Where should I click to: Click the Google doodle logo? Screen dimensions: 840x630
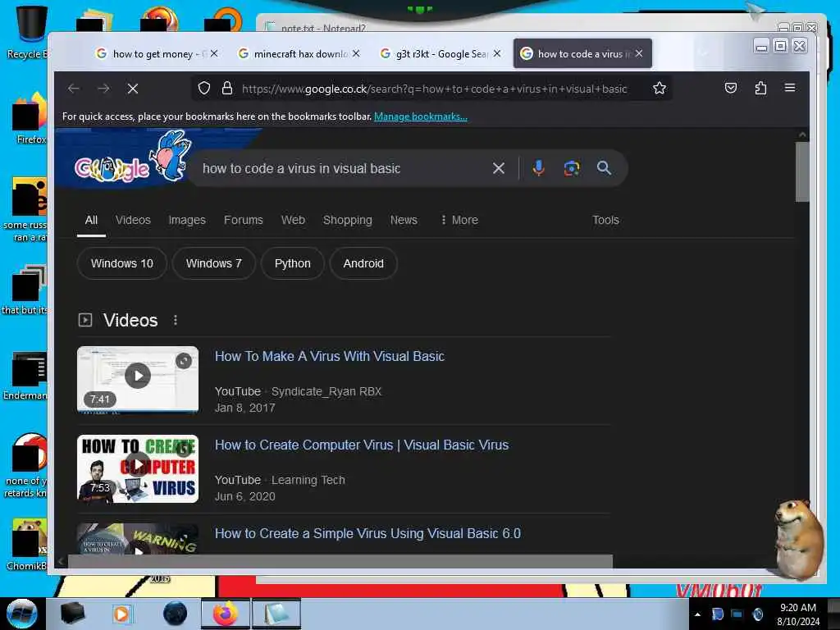[132, 158]
